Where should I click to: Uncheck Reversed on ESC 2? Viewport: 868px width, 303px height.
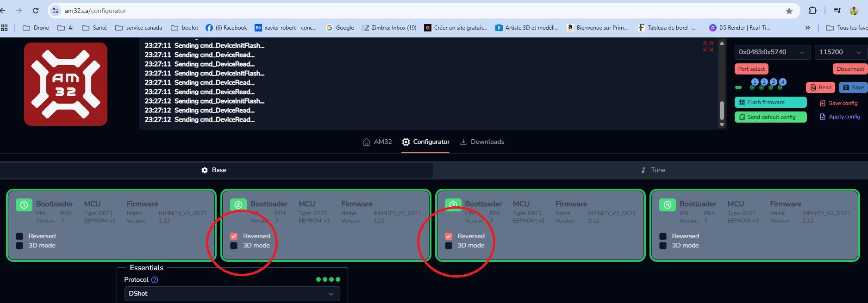[x=234, y=236]
